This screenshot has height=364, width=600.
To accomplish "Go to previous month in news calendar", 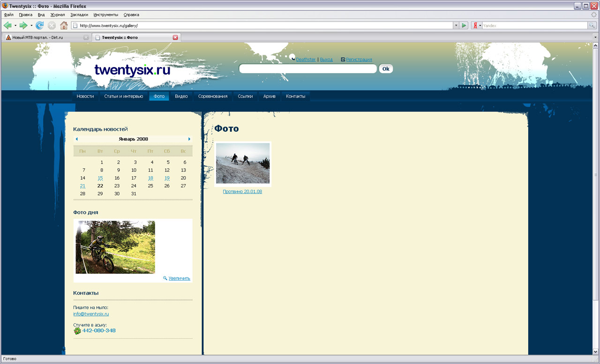I will (76, 139).
